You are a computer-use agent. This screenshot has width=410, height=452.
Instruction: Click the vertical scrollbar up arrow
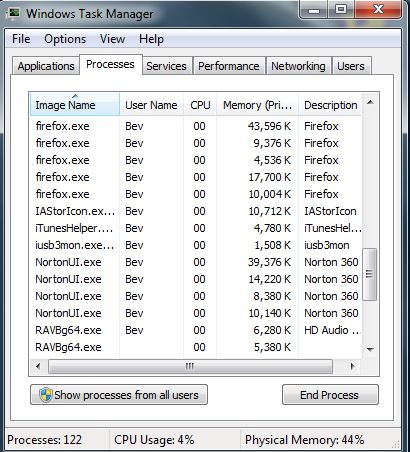370,102
